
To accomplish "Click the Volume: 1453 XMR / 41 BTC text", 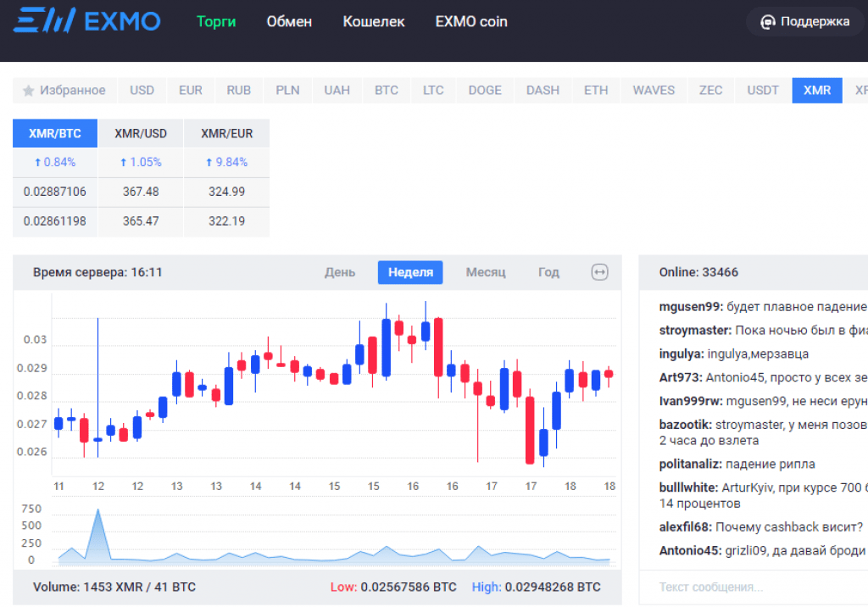I will (x=114, y=587).
